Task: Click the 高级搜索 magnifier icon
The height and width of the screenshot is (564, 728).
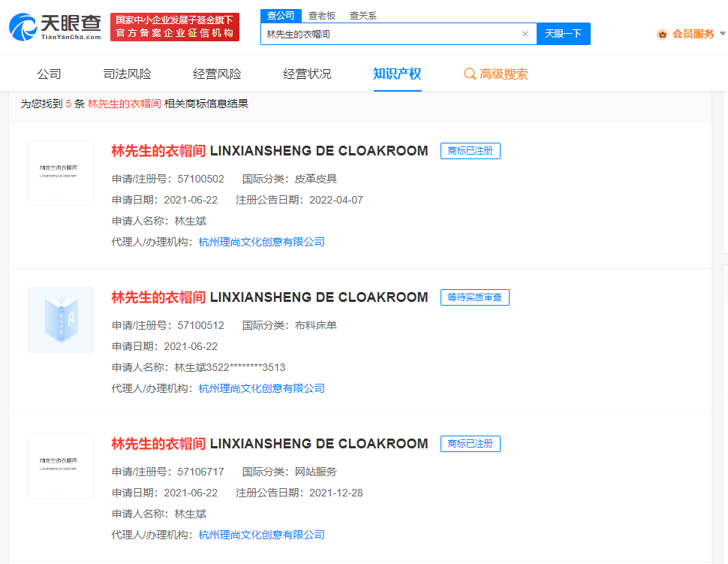Action: [470, 74]
